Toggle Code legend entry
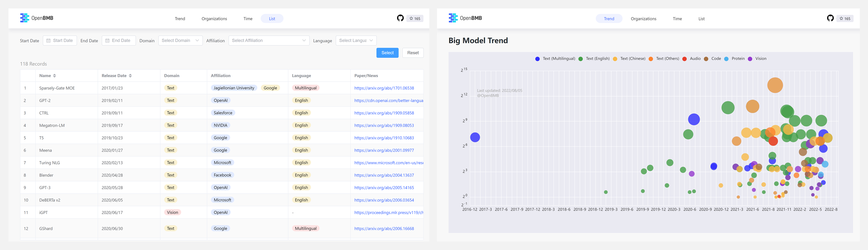This screenshot has height=250, width=868. tap(712, 59)
